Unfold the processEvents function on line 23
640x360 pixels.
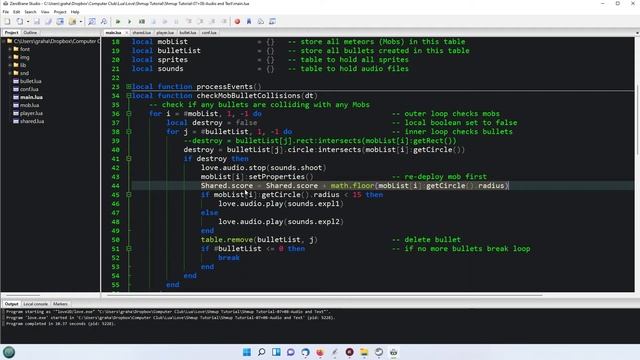129,87
